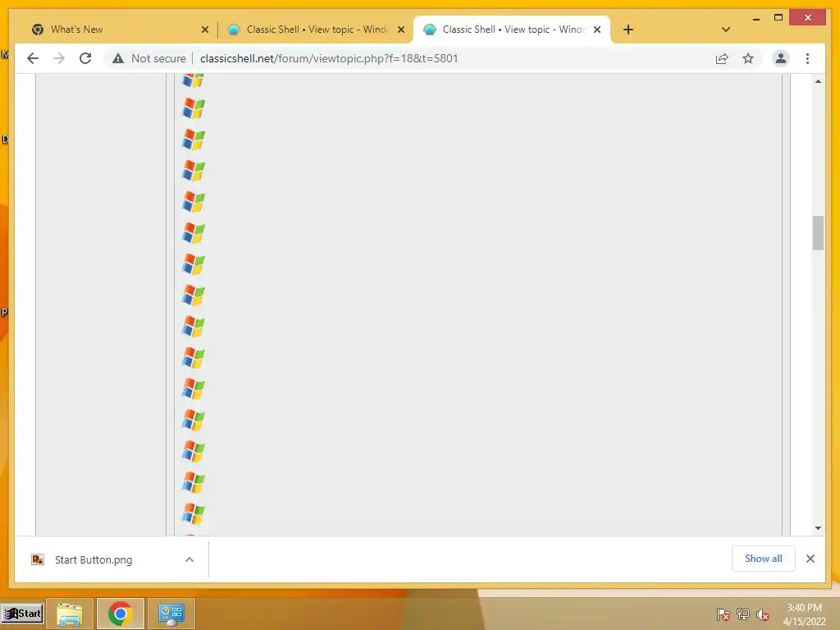This screenshot has width=840, height=630.
Task: Open the taskbar clock showing 3:40 PM
Action: (804, 614)
